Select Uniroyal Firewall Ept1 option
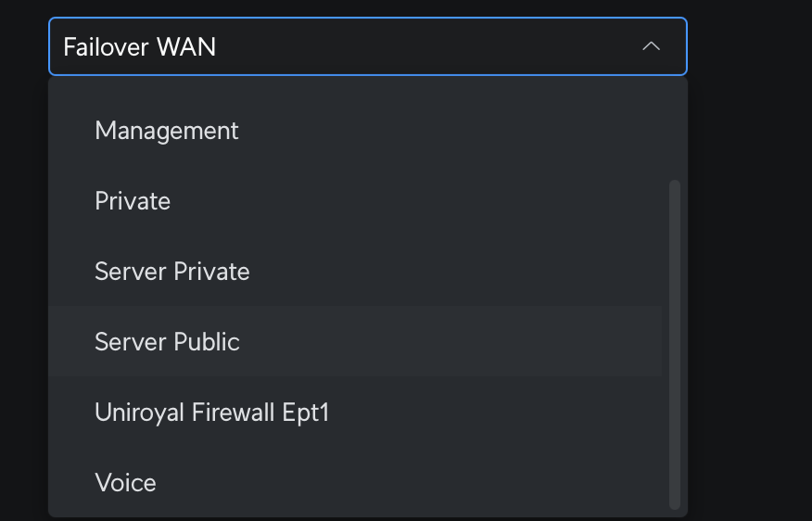The image size is (812, 521). [x=211, y=413]
